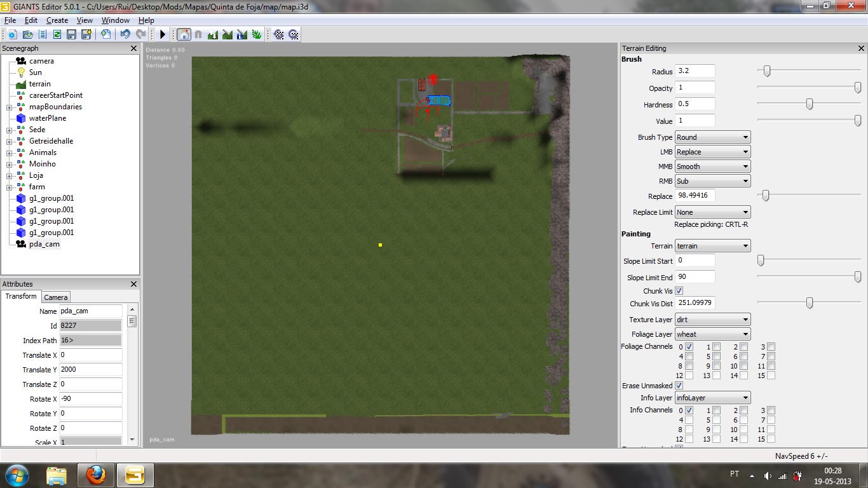Expand the Sede node in Scenegraph

click(x=10, y=130)
